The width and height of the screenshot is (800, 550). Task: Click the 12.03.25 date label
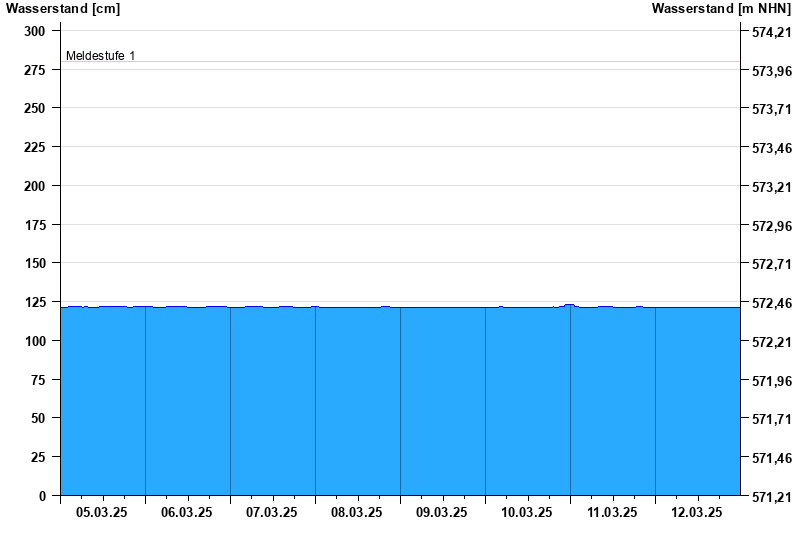(696, 512)
